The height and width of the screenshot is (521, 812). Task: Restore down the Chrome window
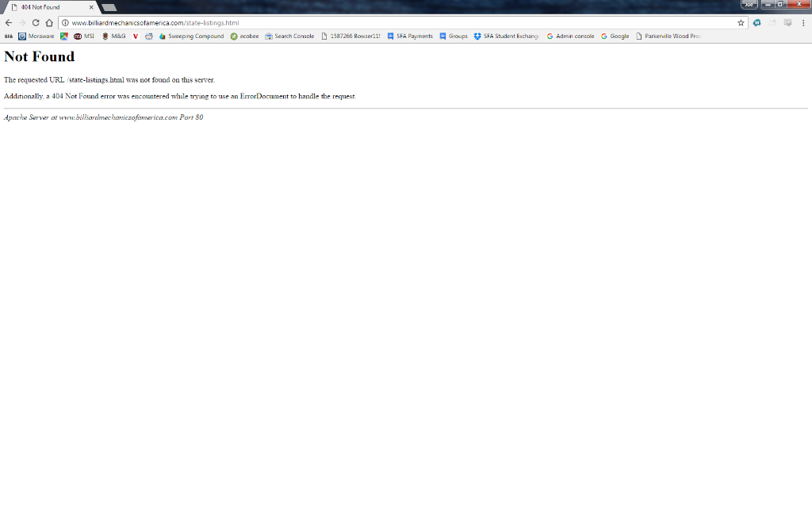780,4
